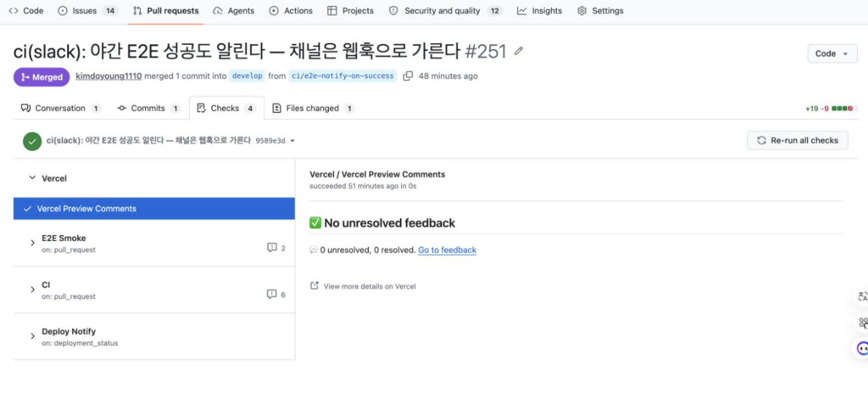This screenshot has height=411, width=868.
Task: Copy the head branch name icon
Action: click(408, 76)
